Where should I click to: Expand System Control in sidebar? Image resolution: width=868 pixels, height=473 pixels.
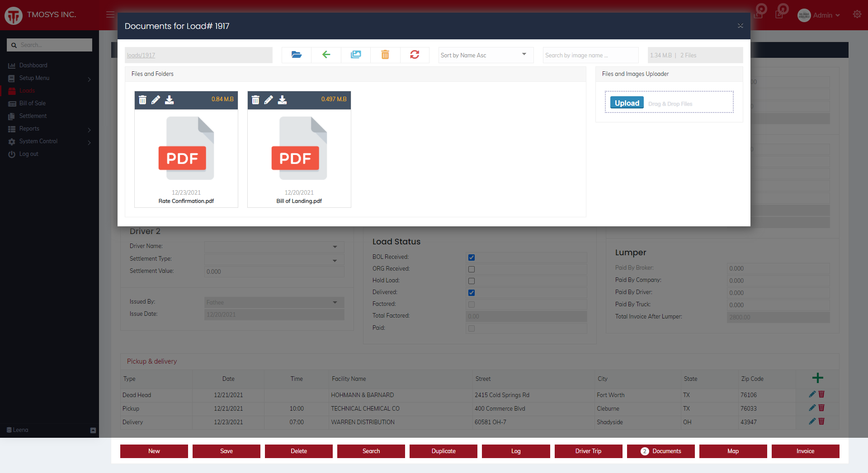[50, 141]
